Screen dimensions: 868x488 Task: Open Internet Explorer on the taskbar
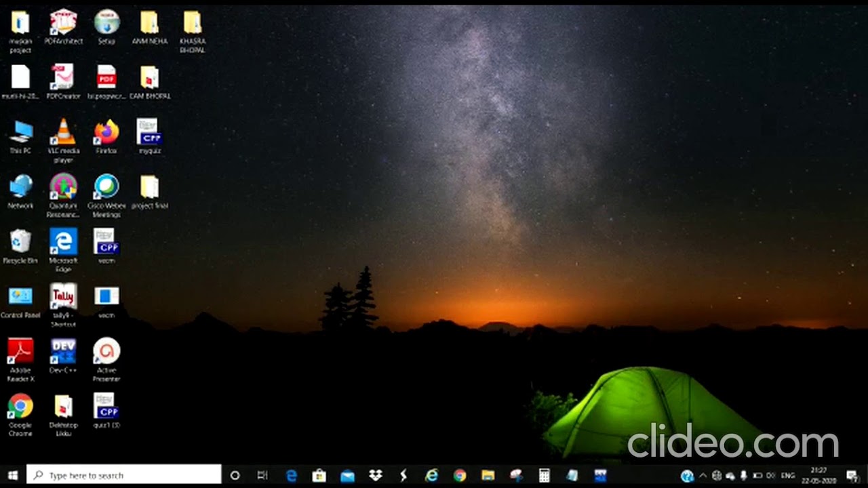pos(431,475)
